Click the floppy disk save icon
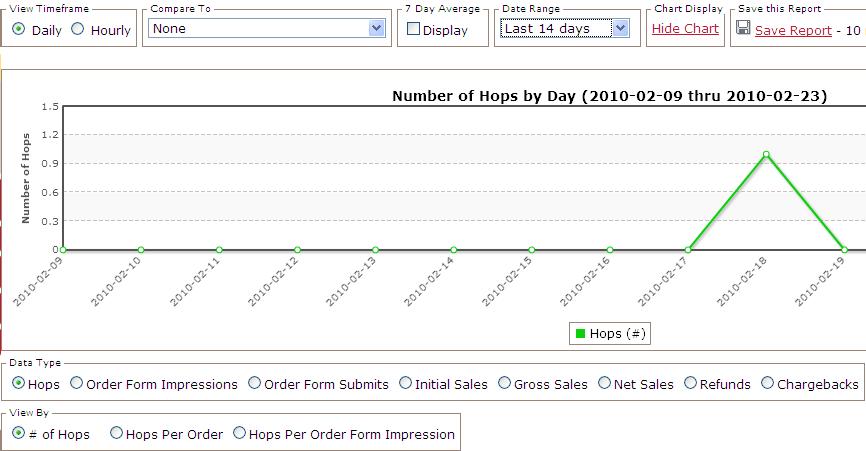The image size is (866, 451). pos(742,29)
